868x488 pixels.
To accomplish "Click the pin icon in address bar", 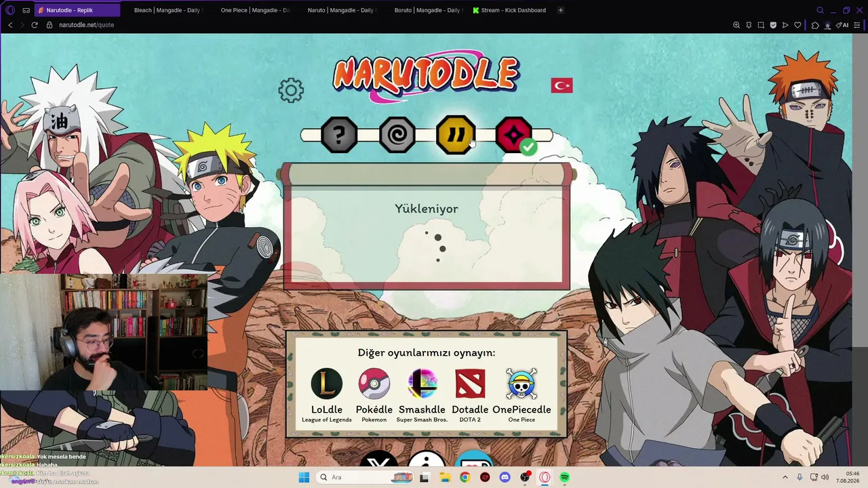I will click(749, 25).
